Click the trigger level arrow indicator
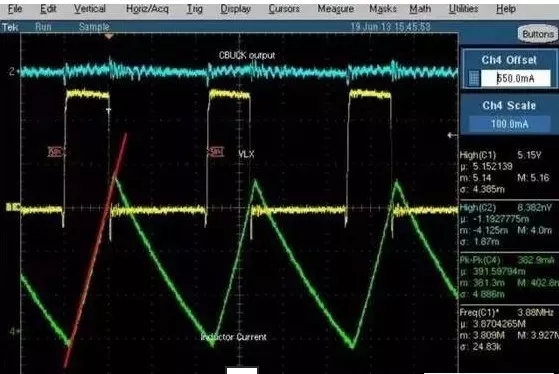559x374 pixels. coord(452,135)
